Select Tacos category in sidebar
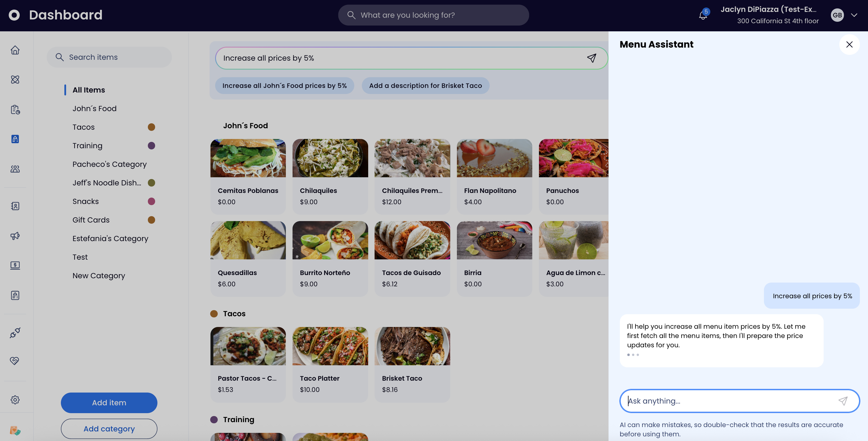 (83, 127)
